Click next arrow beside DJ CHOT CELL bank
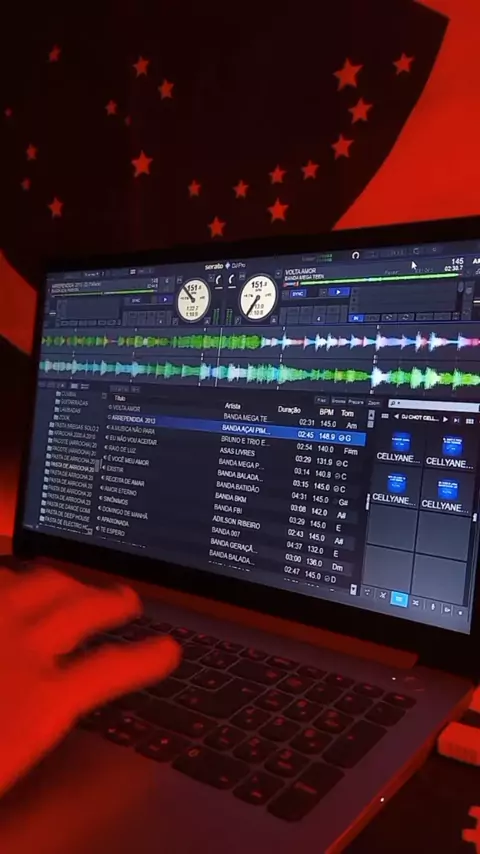 pyautogui.click(x=445, y=420)
